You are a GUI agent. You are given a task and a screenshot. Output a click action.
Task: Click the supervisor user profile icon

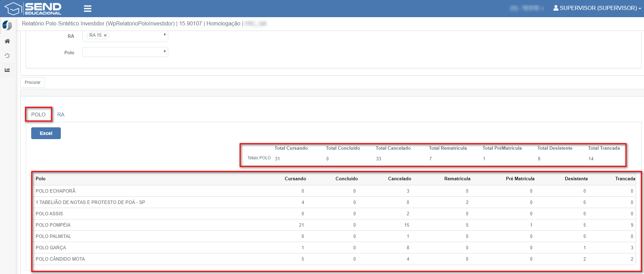click(x=555, y=8)
